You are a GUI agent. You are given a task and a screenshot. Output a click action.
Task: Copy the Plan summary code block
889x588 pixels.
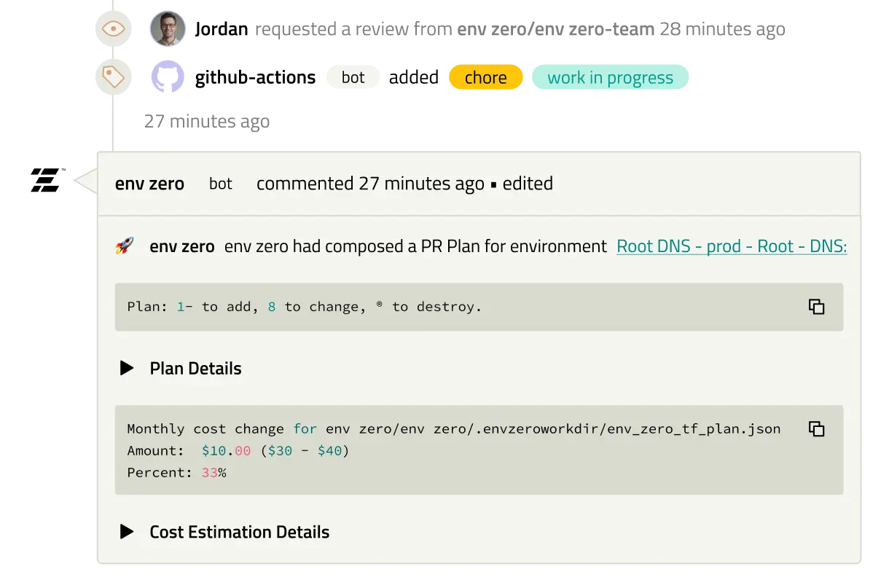pos(817,307)
